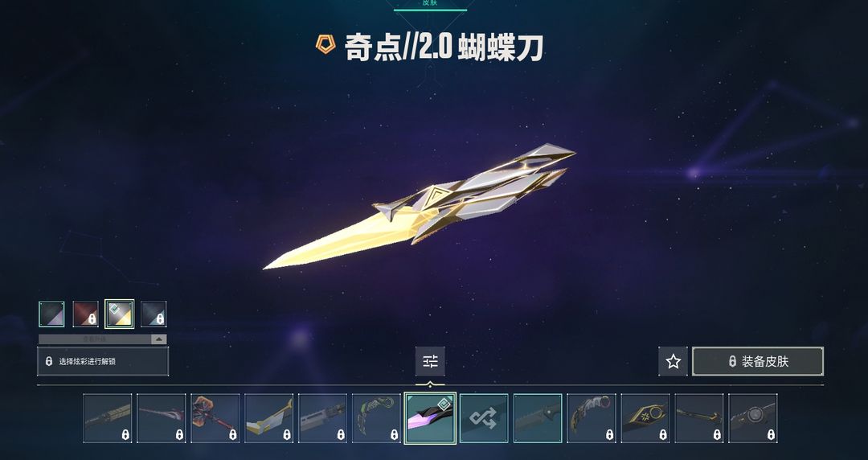Screen dimensions: 868x460
Task: Select the locked blue chroma variant
Action: 154,314
